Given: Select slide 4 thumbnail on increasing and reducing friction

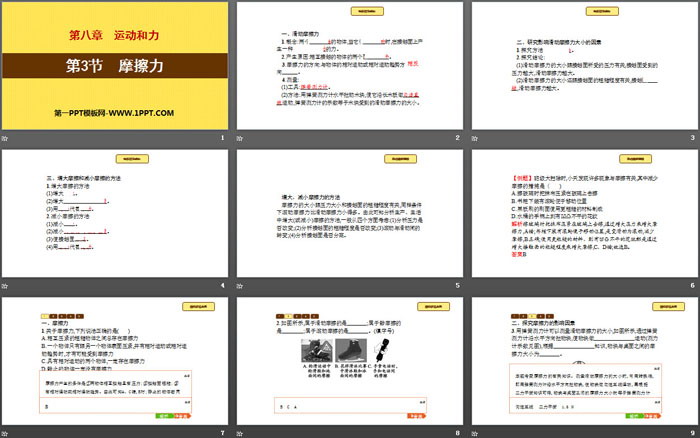Looking at the screenshot, I should click(114, 212).
